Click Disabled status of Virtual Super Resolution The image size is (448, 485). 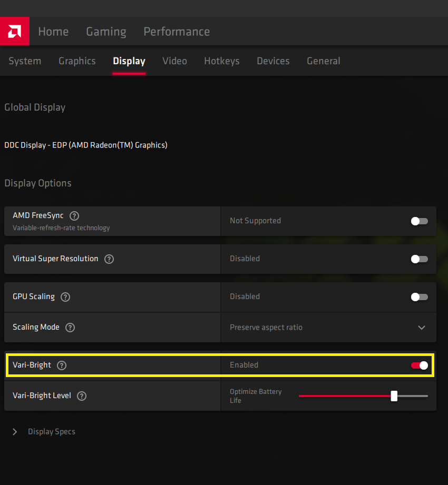pyautogui.click(x=245, y=259)
